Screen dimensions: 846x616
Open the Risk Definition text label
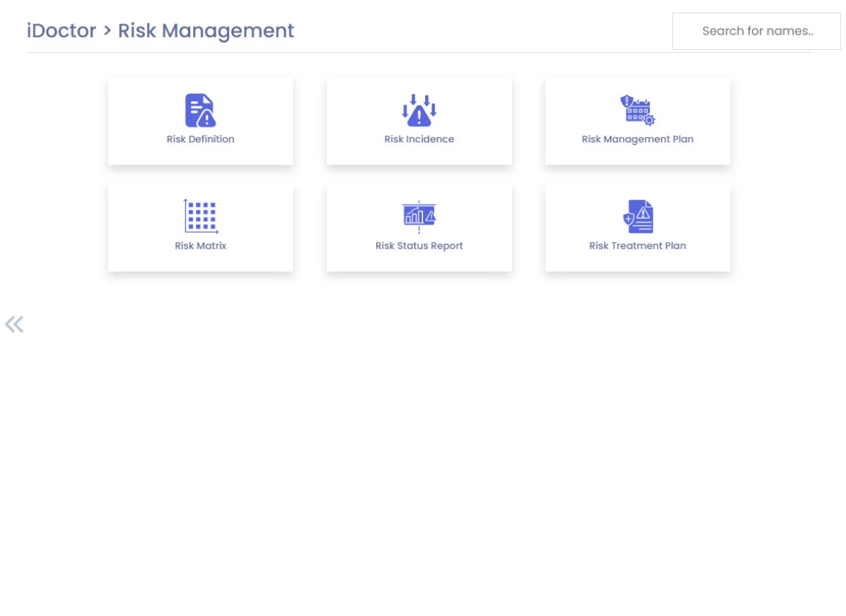click(200, 139)
